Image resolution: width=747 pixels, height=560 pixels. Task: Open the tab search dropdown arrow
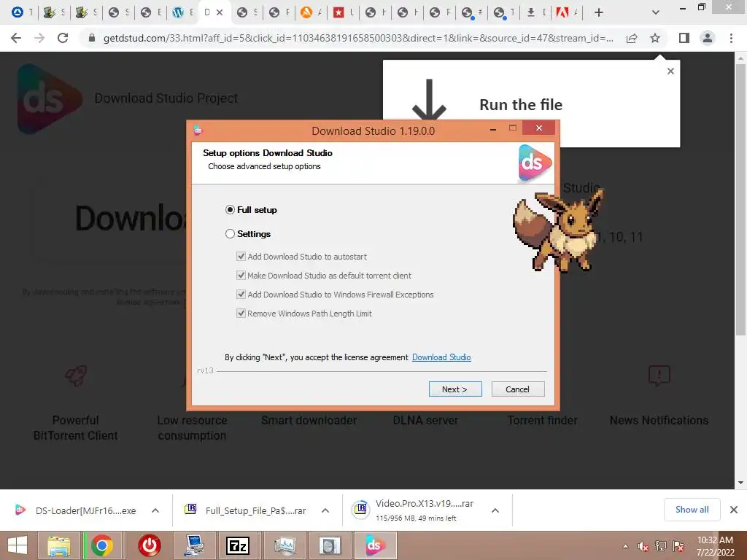click(656, 12)
